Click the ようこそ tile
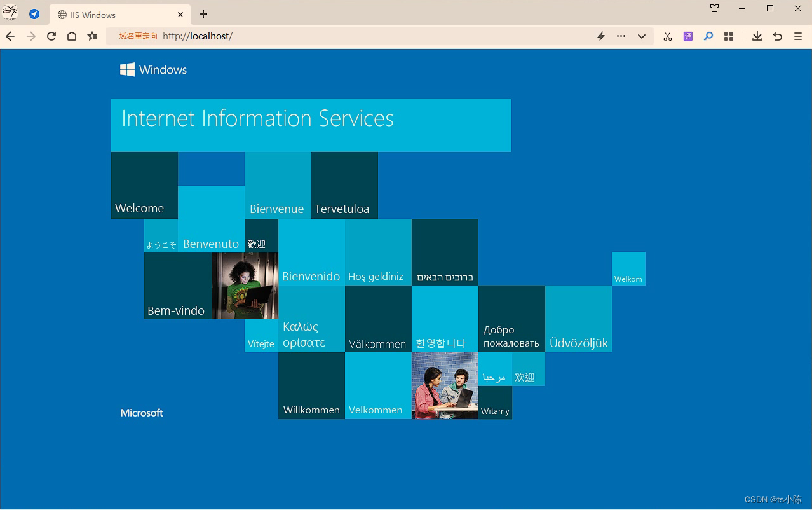This screenshot has height=510, width=812. 161,235
